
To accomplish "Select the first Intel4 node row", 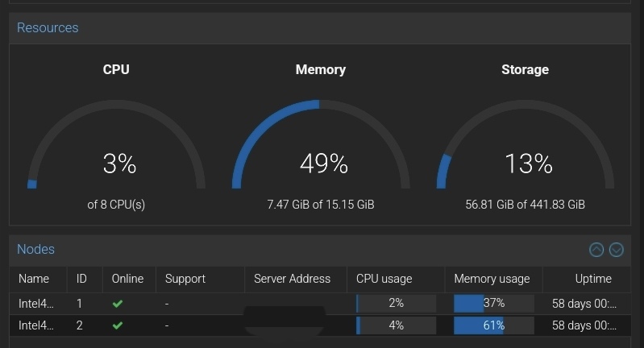I will (320, 304).
